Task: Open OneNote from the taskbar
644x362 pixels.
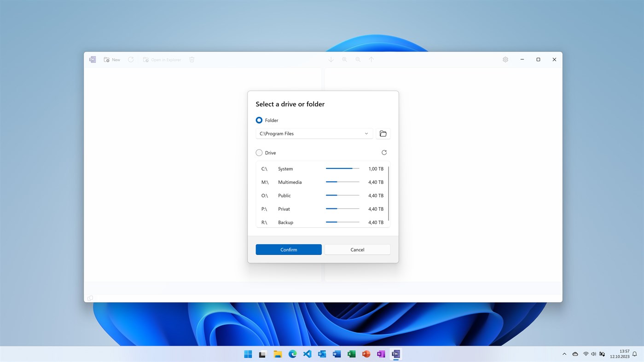Action: (381, 354)
